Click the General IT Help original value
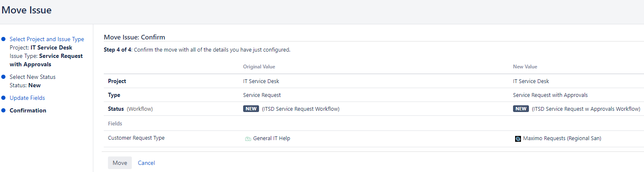Viewport: 644px width, 172px height. (x=272, y=138)
